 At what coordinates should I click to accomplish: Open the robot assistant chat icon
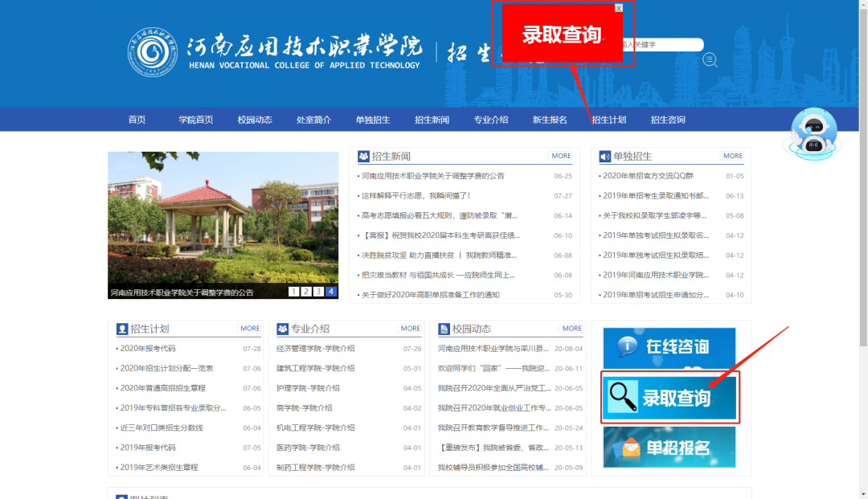coord(813,133)
